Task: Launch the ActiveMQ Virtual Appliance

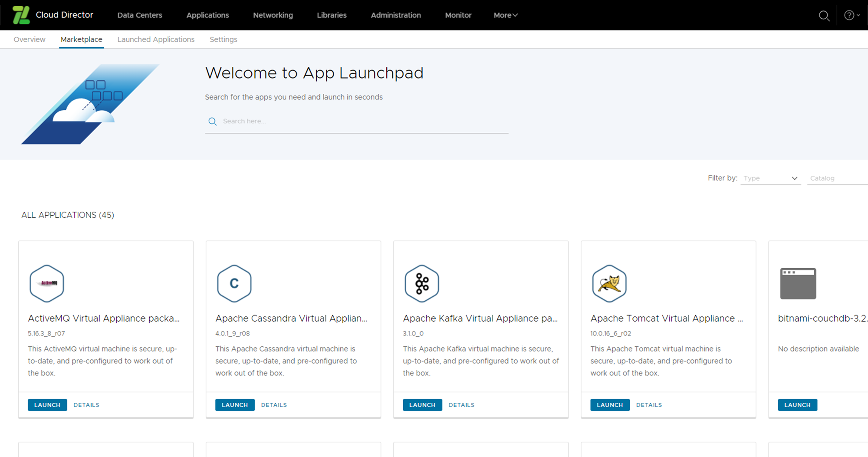Action: (47, 405)
